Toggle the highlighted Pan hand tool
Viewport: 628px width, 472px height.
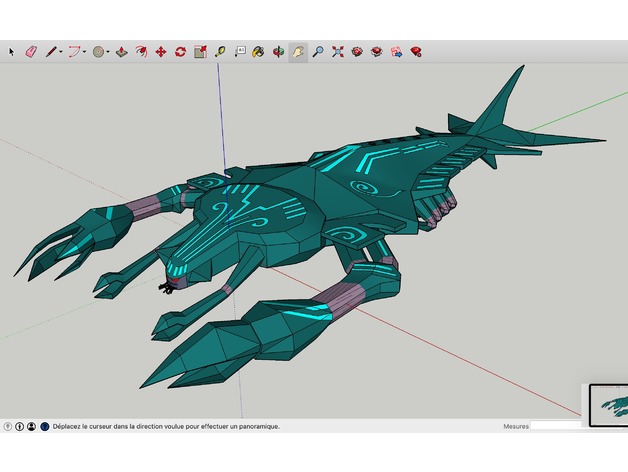click(x=298, y=51)
